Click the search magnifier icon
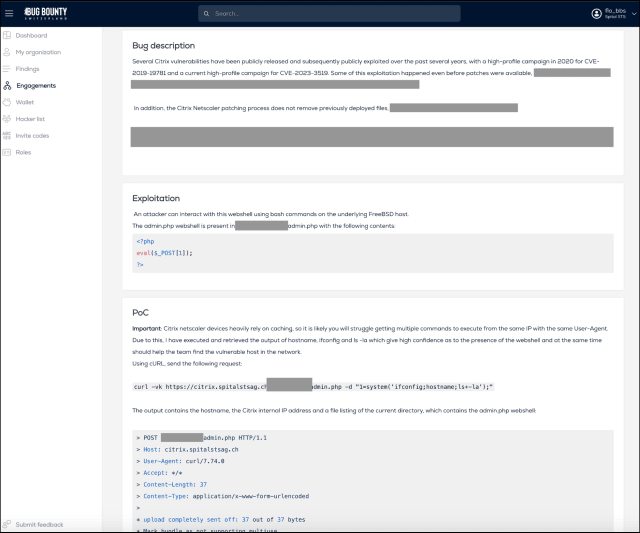The height and width of the screenshot is (533, 640). (x=207, y=13)
